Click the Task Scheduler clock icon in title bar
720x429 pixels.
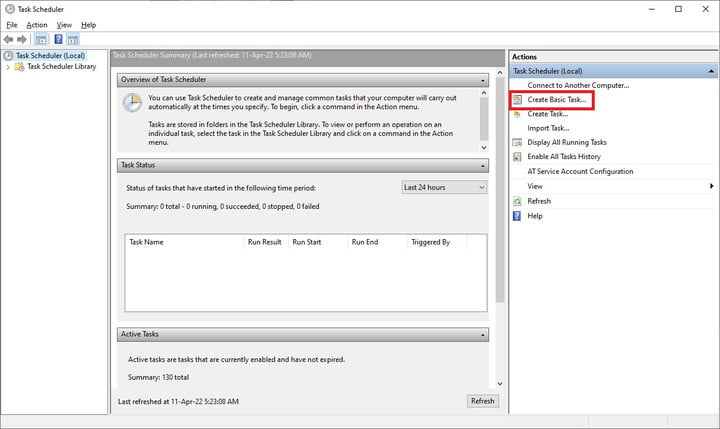9,9
